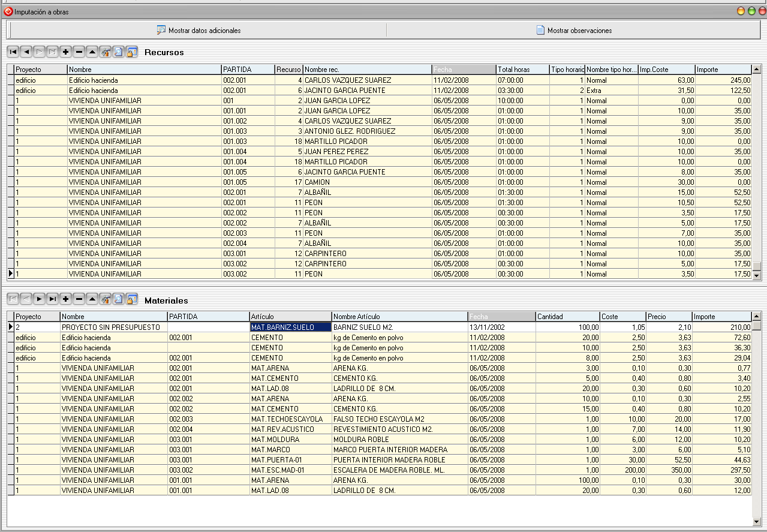
Task: Click the lock window icon beside Materiales
Action: click(132, 299)
